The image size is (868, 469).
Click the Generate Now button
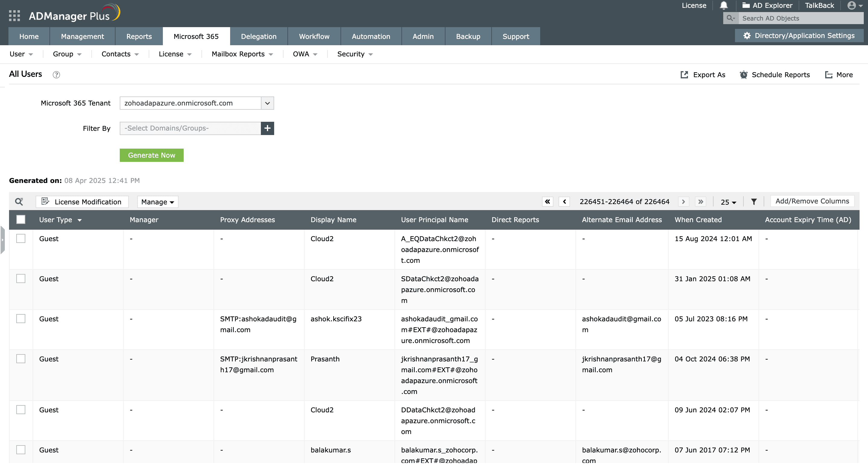[x=151, y=155]
